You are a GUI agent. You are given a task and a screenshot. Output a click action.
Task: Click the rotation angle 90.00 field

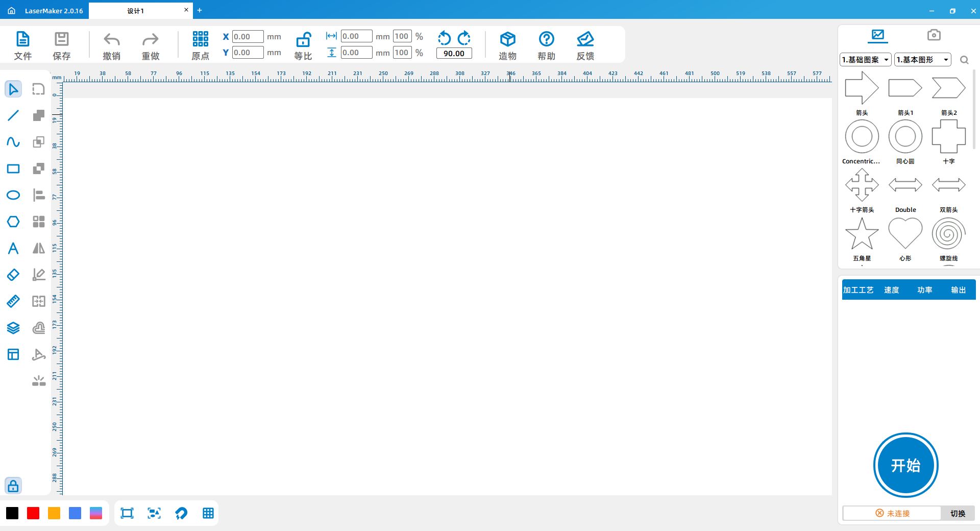454,53
